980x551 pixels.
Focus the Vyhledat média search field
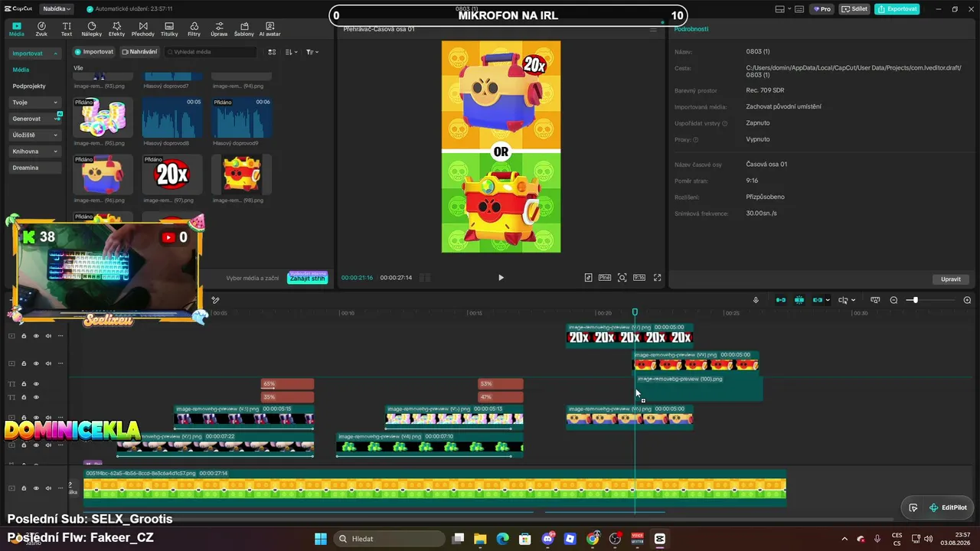pyautogui.click(x=211, y=52)
